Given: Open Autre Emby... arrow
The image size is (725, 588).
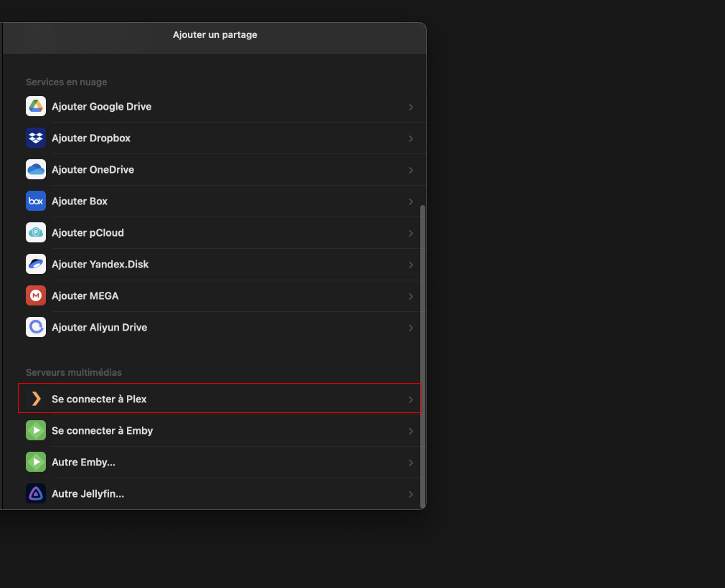Looking at the screenshot, I should [x=411, y=463].
